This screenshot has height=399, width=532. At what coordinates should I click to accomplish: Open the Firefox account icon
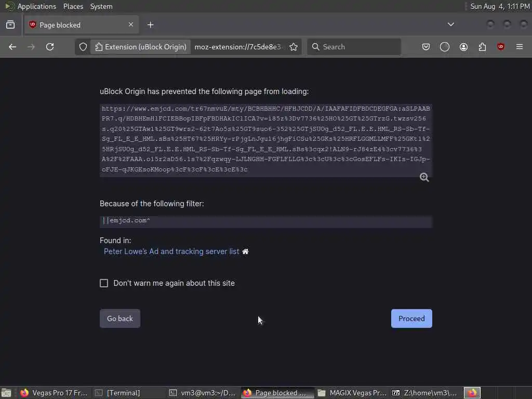[463, 47]
